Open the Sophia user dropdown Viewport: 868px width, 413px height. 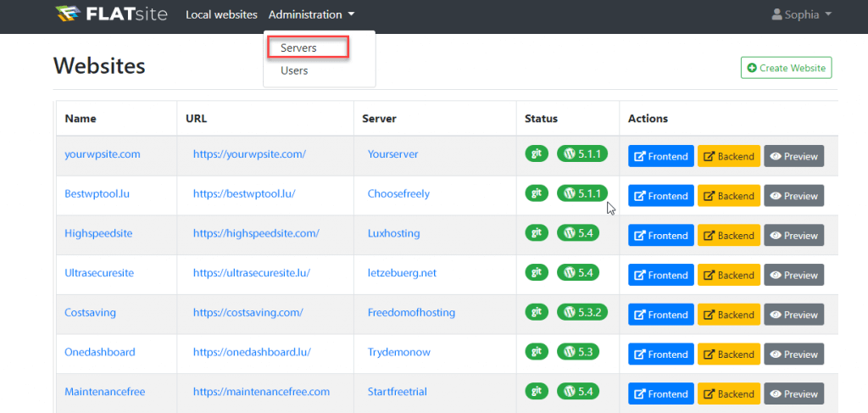click(x=802, y=15)
